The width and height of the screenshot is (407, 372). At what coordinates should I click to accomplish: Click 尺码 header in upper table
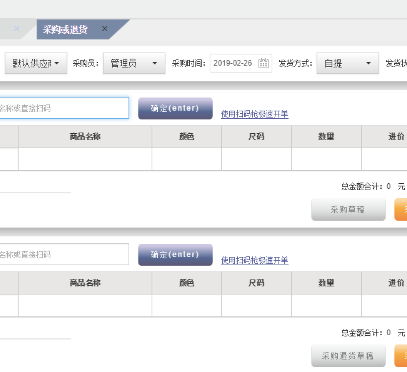click(256, 136)
